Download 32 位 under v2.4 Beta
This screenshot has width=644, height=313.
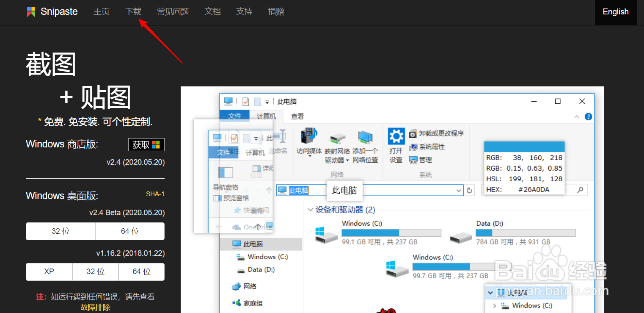[61, 231]
